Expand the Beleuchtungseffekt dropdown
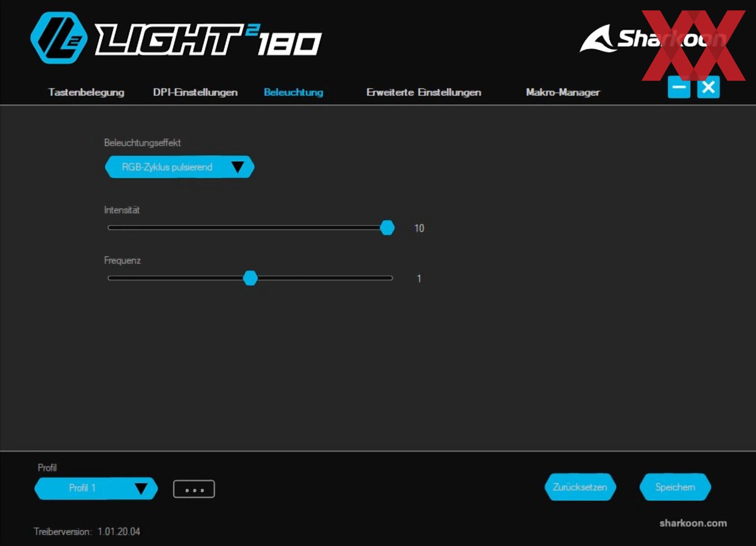 pos(180,167)
